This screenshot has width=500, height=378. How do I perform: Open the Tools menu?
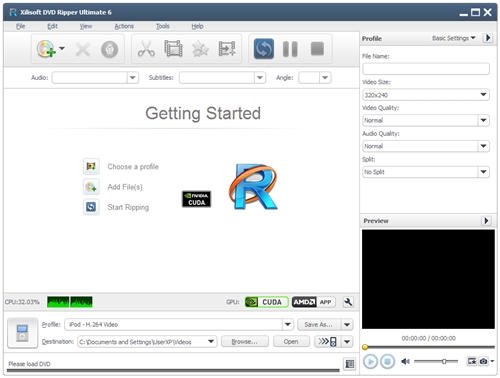[163, 26]
